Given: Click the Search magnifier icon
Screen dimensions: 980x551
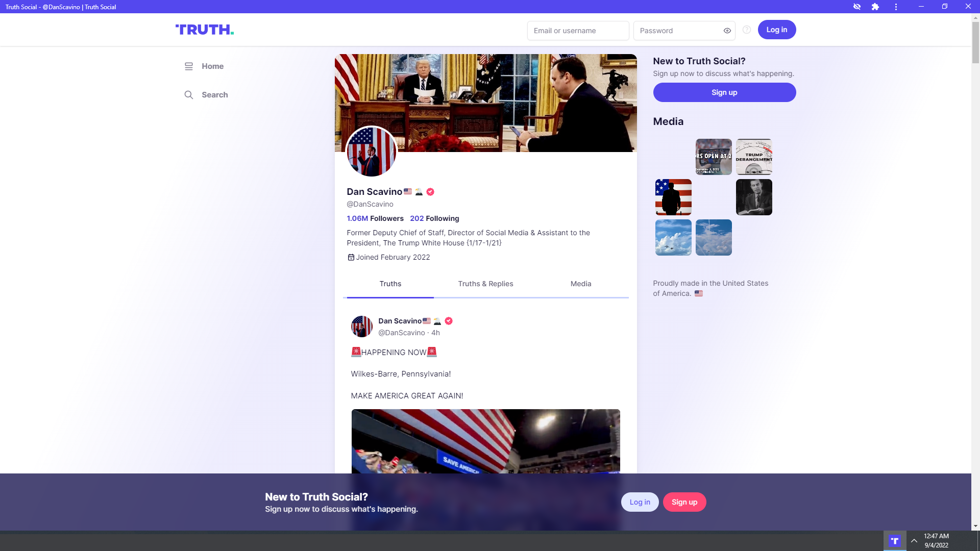Looking at the screenshot, I should pyautogui.click(x=189, y=95).
